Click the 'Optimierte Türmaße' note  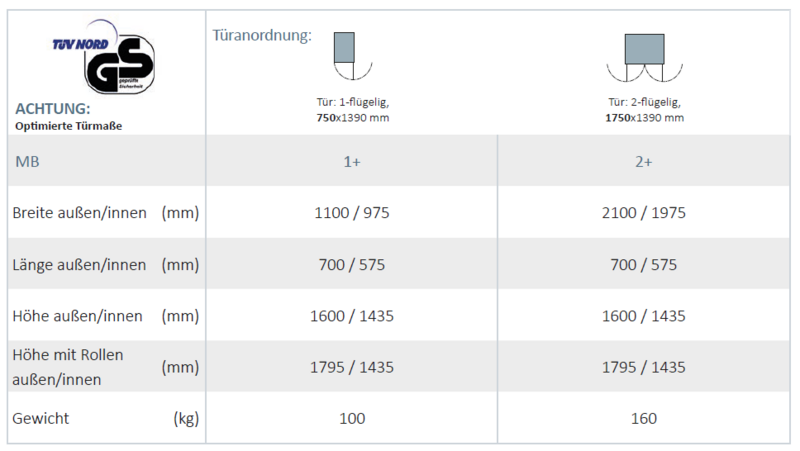pyautogui.click(x=69, y=125)
